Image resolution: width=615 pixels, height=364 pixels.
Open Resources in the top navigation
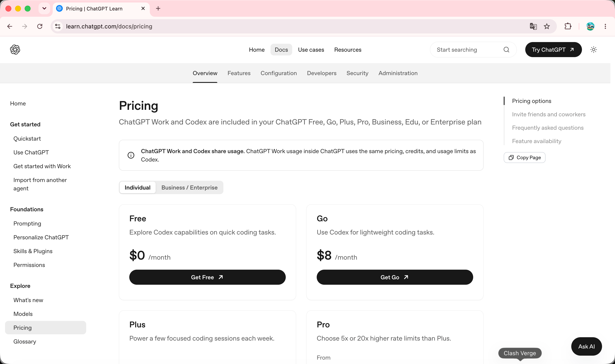point(348,50)
